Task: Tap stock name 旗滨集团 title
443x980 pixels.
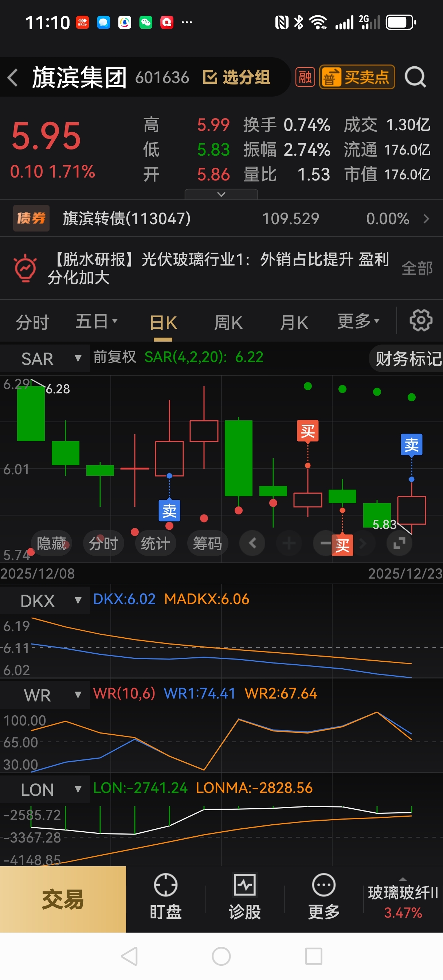Action: (x=79, y=77)
